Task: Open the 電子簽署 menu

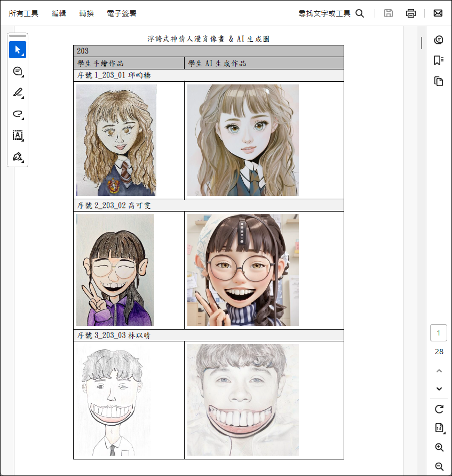Action: coord(121,13)
